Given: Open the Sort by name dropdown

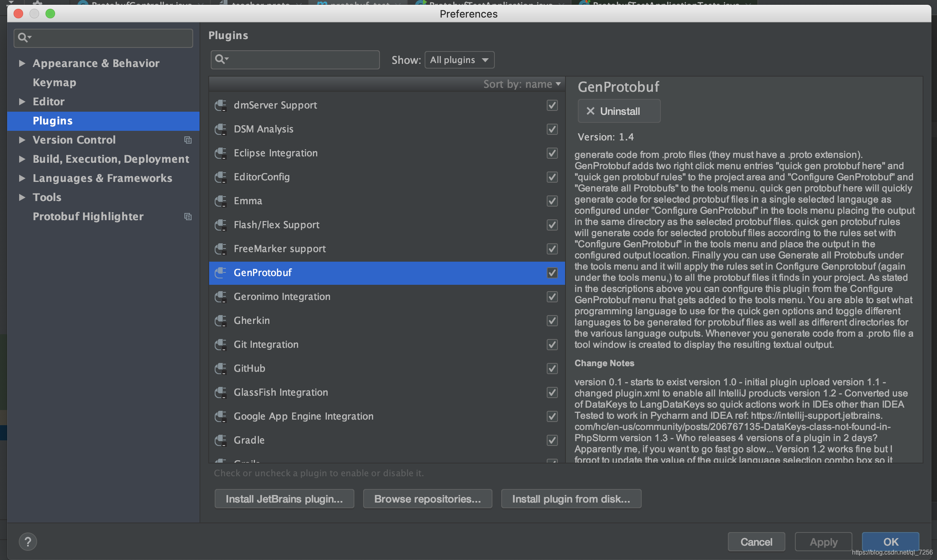Looking at the screenshot, I should 522,84.
